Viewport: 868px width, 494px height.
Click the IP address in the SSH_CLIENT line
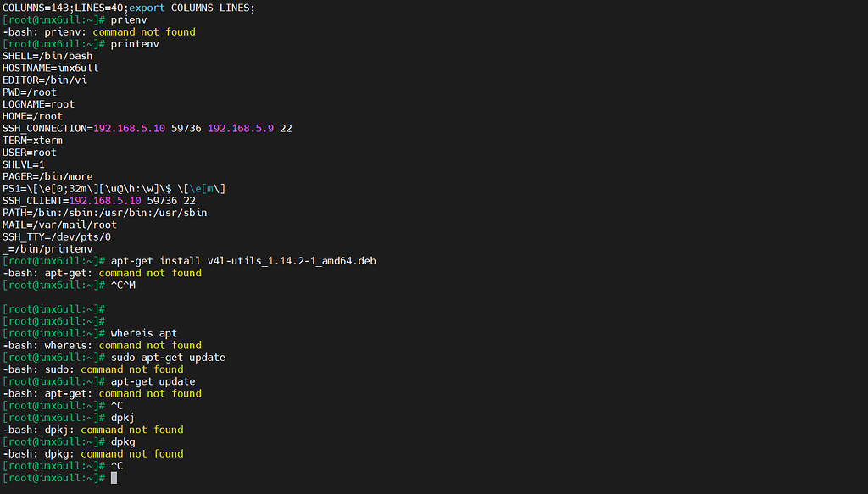pyautogui.click(x=105, y=201)
